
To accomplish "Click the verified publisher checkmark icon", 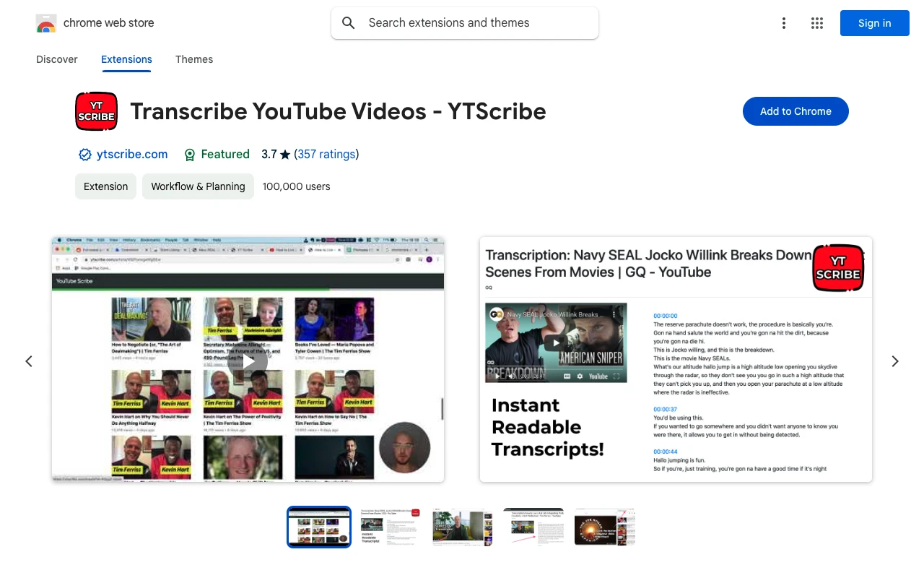I will (x=84, y=154).
